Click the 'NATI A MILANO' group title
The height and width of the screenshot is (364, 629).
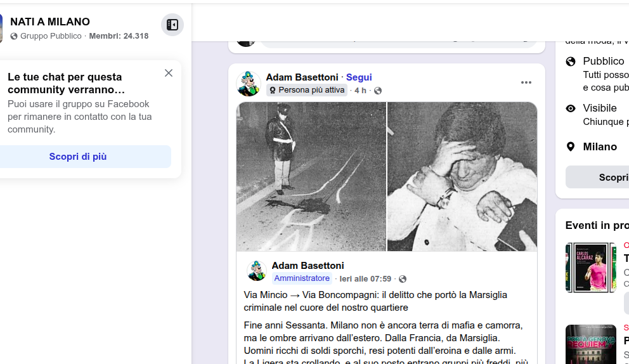tap(50, 22)
